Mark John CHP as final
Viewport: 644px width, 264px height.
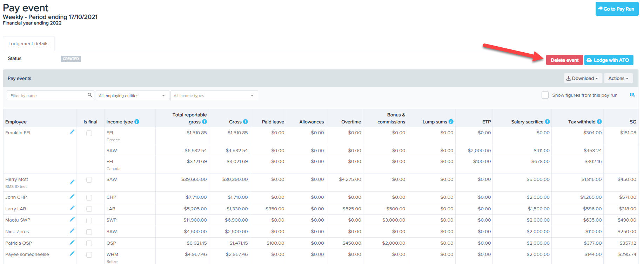(x=89, y=198)
